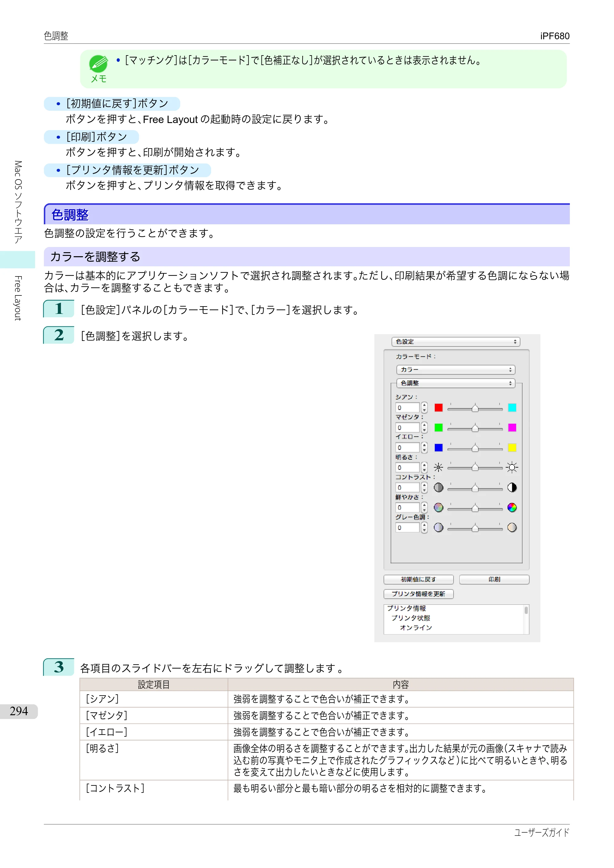Click the bright sun icon in 明るさ row
The image size is (614, 868).
[x=512, y=468]
